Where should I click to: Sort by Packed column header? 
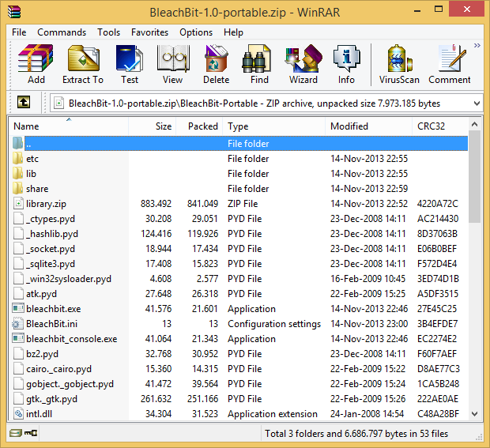(x=199, y=126)
